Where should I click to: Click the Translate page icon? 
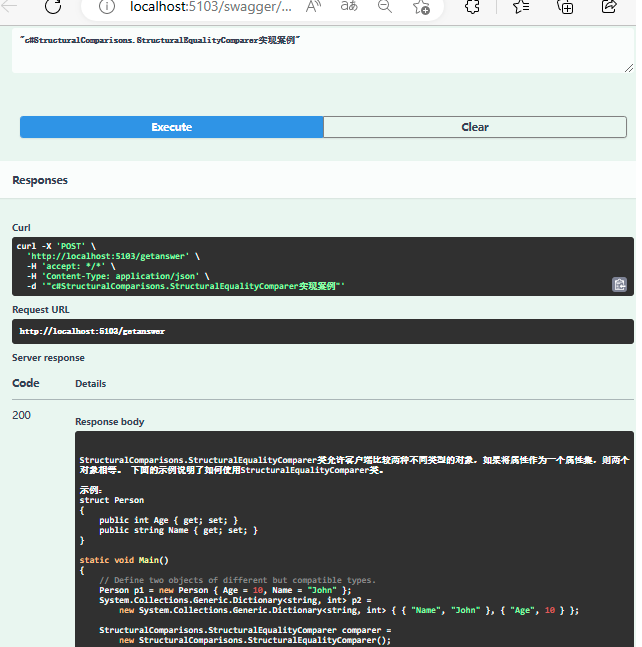pyautogui.click(x=349, y=7)
